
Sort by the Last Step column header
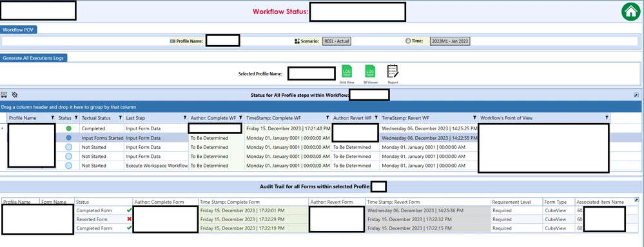(135, 118)
